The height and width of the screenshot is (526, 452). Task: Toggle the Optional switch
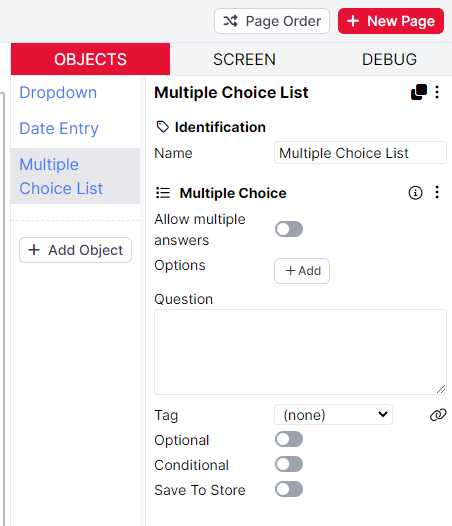[x=289, y=439]
